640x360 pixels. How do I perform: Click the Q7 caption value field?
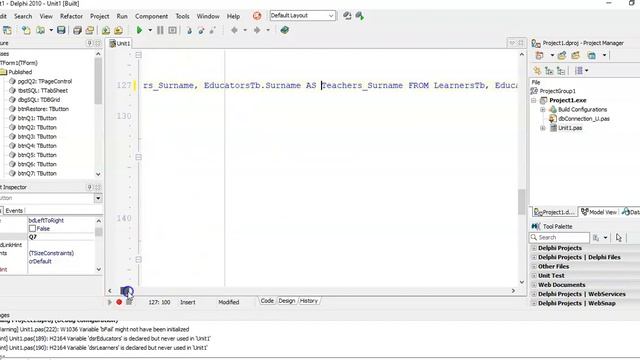[60, 237]
